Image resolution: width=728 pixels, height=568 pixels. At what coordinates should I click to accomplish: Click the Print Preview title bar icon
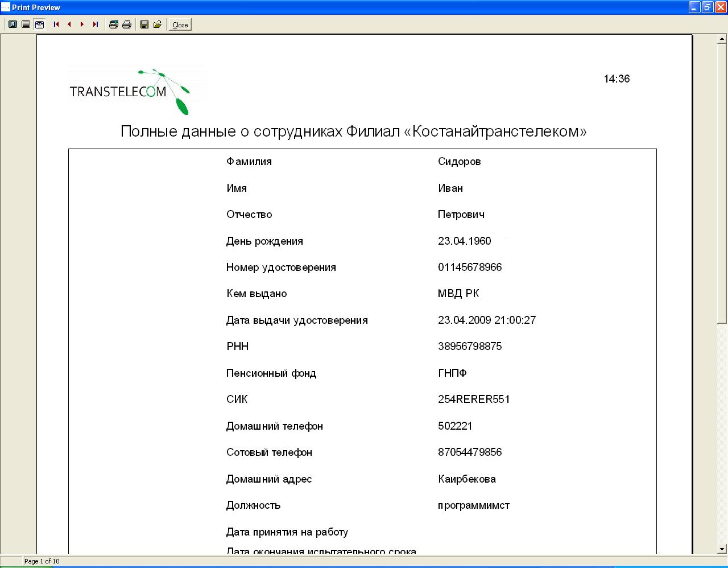pos(6,7)
